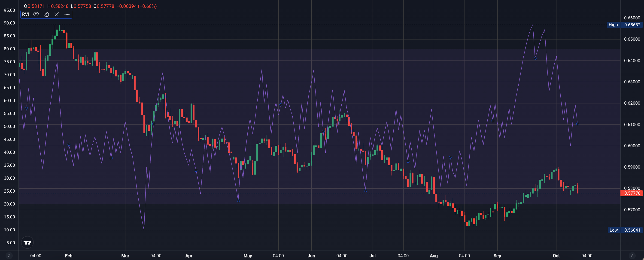The image size is (644, 260).
Task: Open the TradingView logo button
Action: (x=27, y=242)
